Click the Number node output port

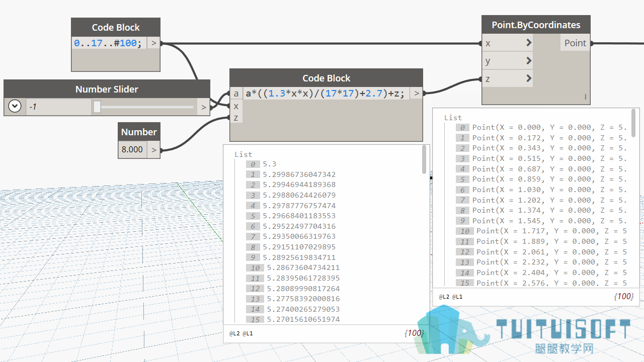coord(154,149)
